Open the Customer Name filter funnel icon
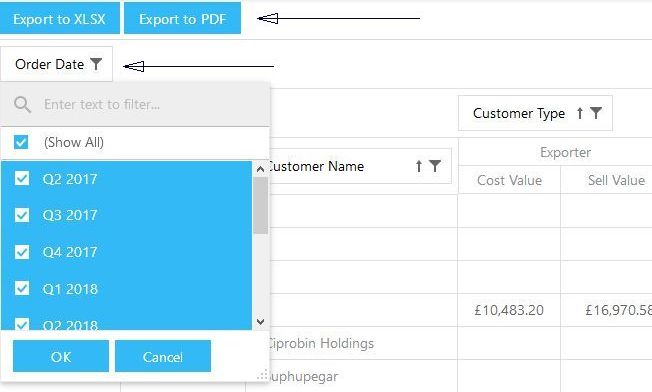The height and width of the screenshot is (392, 652). point(435,166)
